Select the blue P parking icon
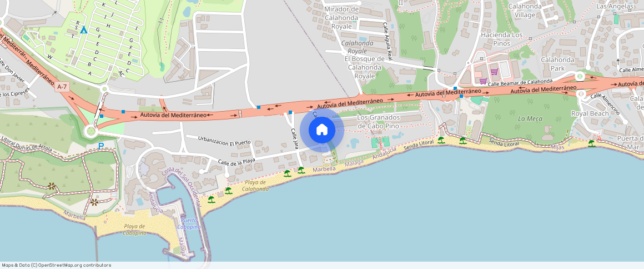This screenshot has height=269, width=644. click(x=101, y=146)
